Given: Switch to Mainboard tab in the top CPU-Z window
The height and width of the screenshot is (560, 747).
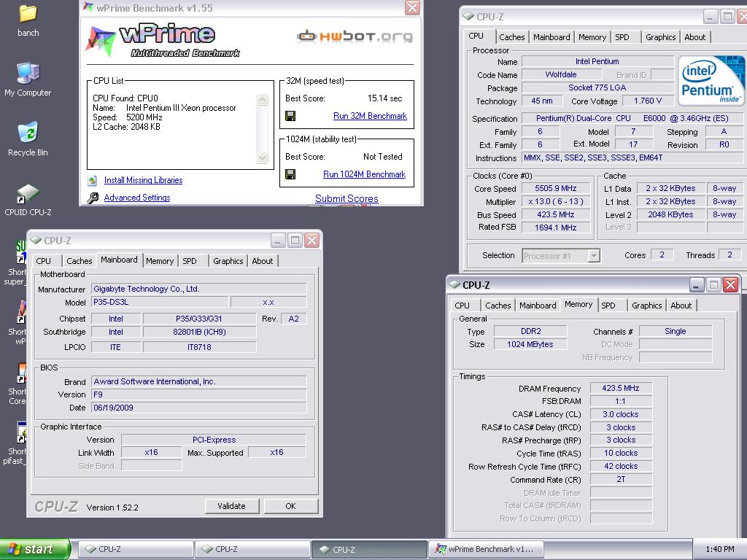Looking at the screenshot, I should pyautogui.click(x=551, y=37).
